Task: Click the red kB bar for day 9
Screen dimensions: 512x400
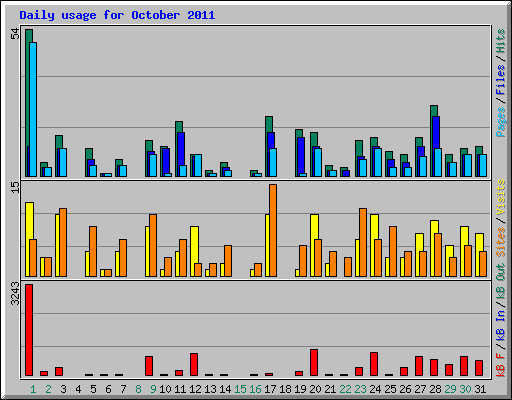Action: click(149, 366)
